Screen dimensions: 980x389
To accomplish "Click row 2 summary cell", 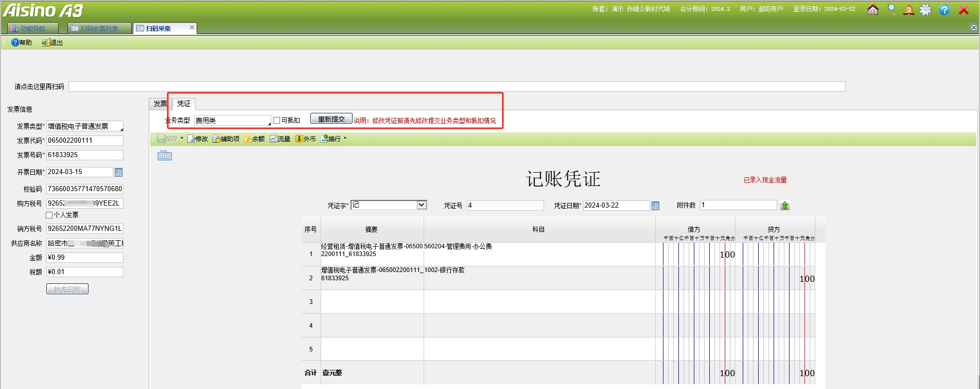I will [372, 278].
